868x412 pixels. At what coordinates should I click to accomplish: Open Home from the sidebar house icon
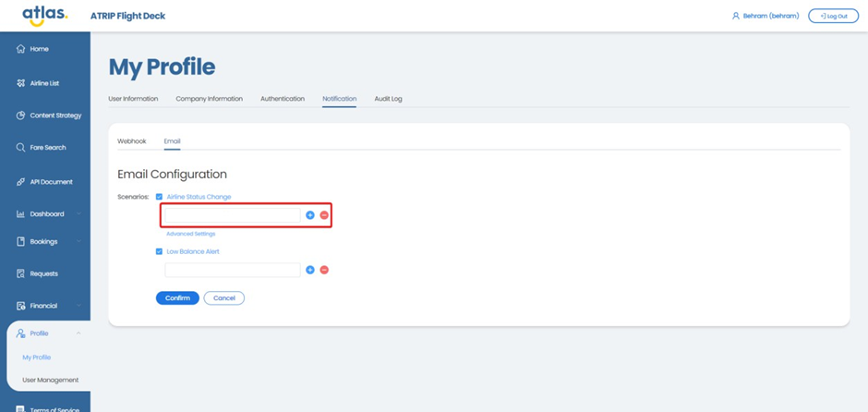click(x=21, y=49)
